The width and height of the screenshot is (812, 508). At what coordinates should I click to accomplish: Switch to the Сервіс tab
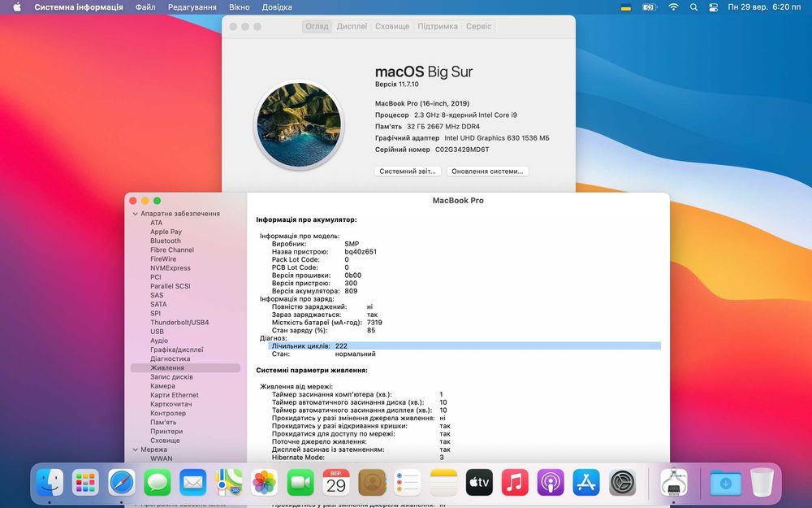click(x=478, y=27)
